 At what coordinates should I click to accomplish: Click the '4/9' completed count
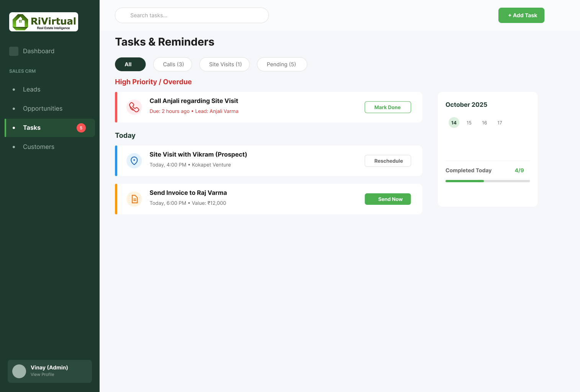(x=519, y=170)
